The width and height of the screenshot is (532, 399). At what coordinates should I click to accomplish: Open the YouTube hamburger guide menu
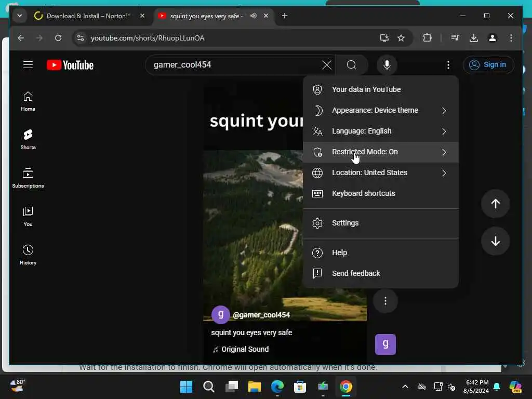(28, 65)
